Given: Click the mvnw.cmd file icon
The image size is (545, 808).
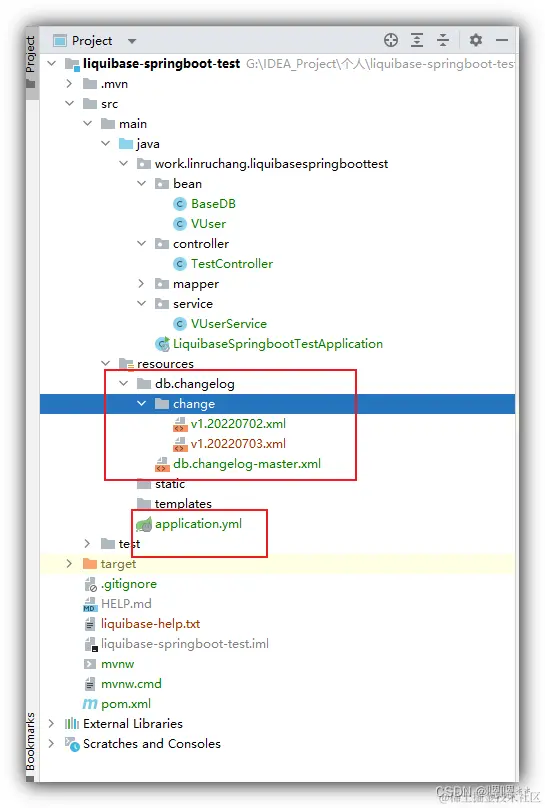Looking at the screenshot, I should (x=90, y=684).
